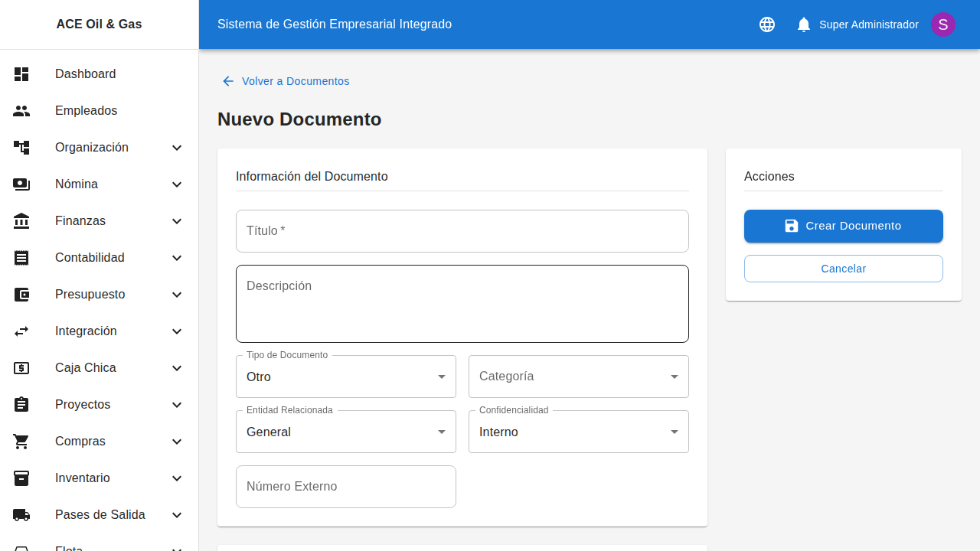Viewport: 980px width, 551px height.
Task: Click the back arrow icon
Action: 228,81
